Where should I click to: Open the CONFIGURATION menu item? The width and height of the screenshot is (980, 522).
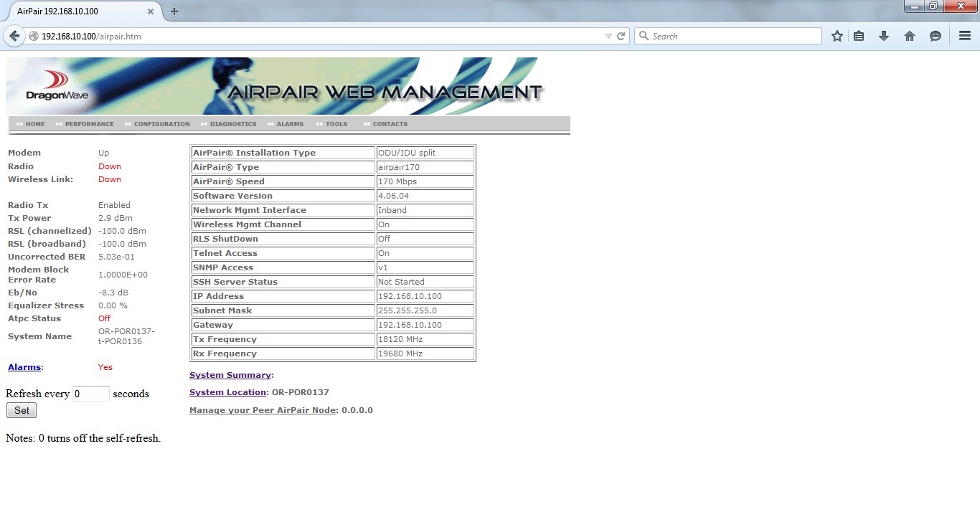[x=162, y=124]
